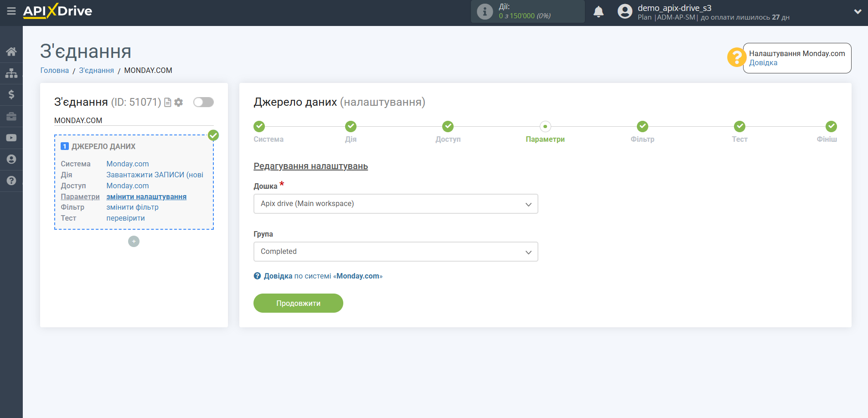Click the demo_apix-drive_s3 account name
Screen dimensions: 868x418
[674, 8]
